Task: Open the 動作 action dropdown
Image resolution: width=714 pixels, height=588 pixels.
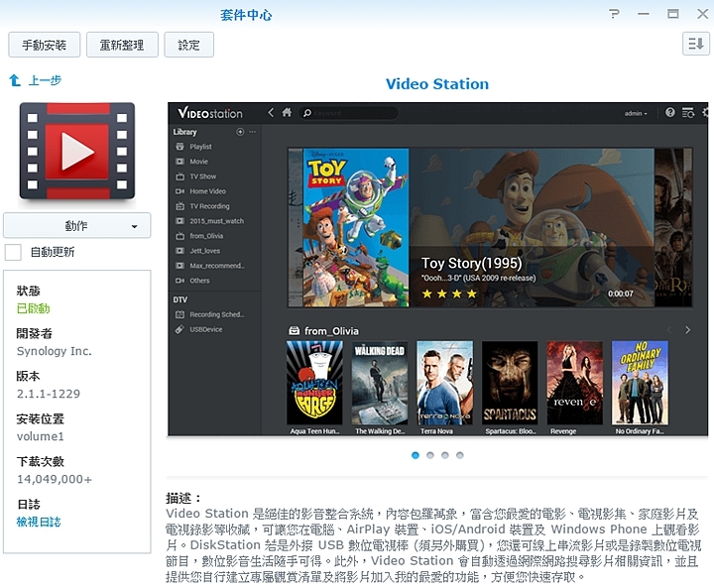Action: click(x=77, y=225)
